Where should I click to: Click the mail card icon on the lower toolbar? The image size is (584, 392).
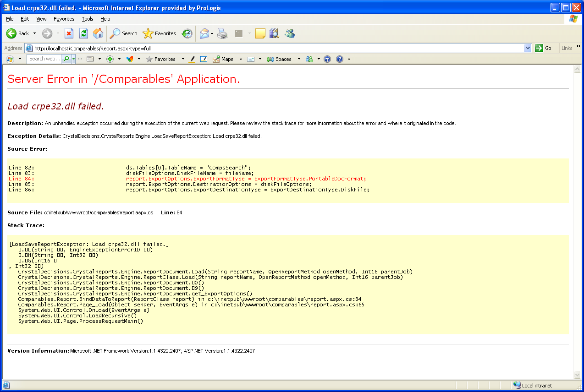tap(251, 59)
